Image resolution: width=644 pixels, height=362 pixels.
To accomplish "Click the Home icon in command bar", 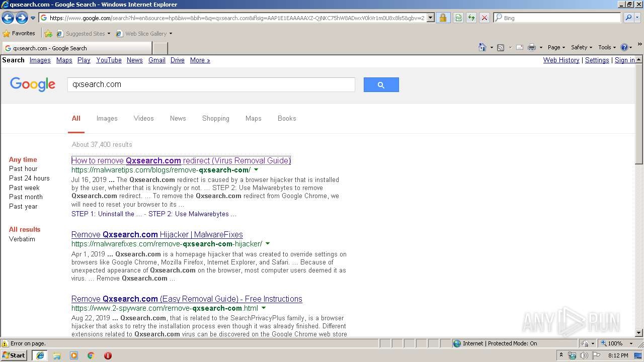I will coord(482,47).
